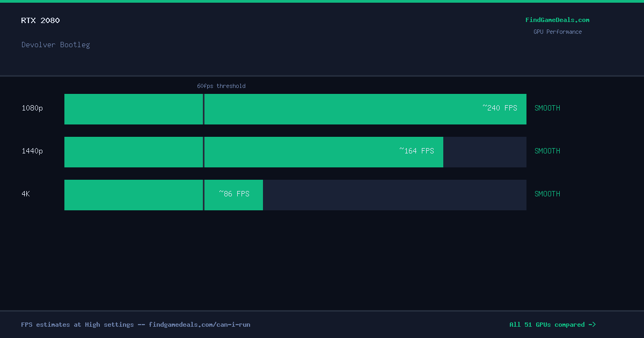Open the All 51 GPUs compared link

[x=552, y=325]
